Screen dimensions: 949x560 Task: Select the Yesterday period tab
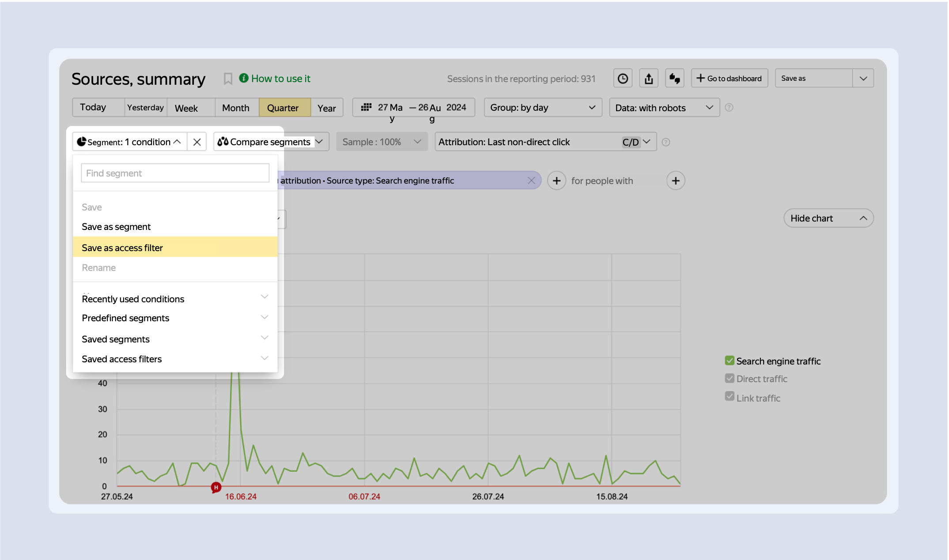coord(146,108)
